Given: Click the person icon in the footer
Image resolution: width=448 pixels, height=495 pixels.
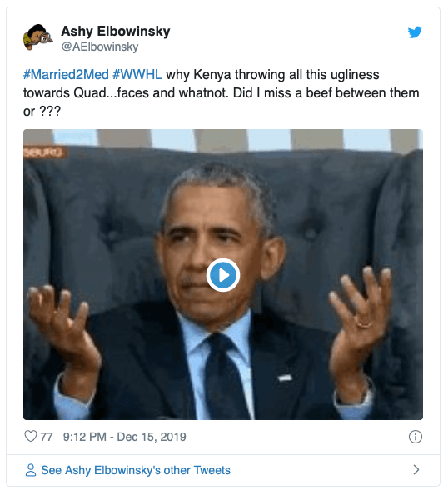Looking at the screenshot, I should (31, 470).
